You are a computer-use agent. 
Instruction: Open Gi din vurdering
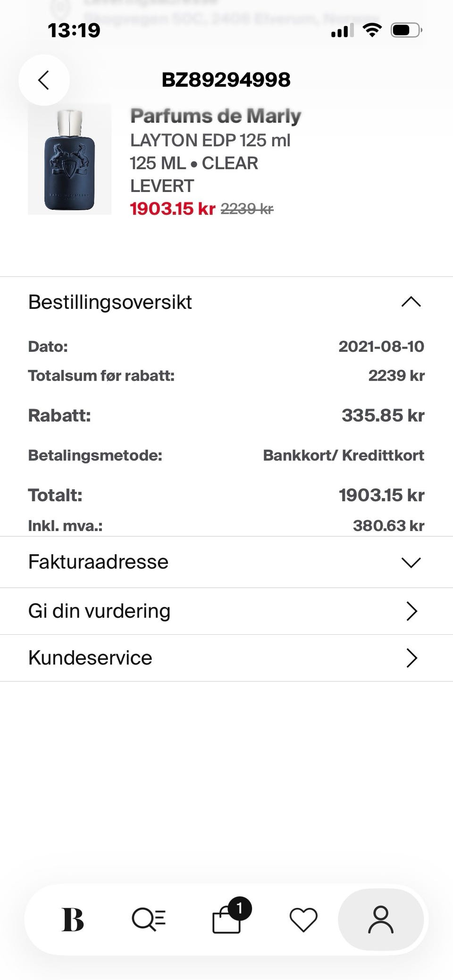point(99,611)
